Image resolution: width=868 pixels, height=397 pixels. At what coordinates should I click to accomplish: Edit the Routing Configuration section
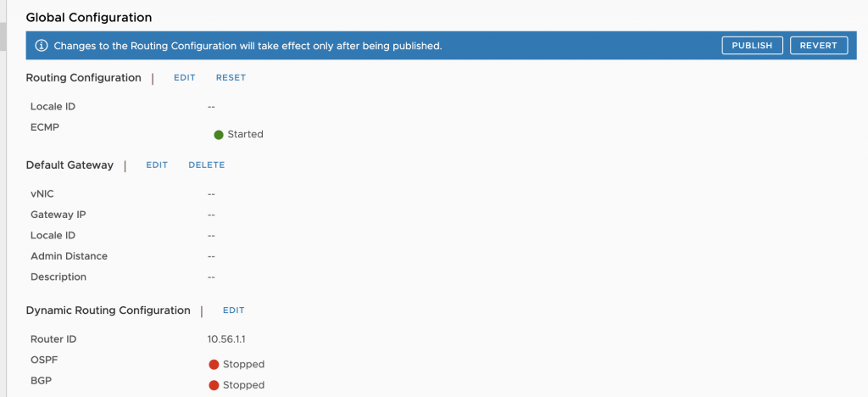[185, 77]
